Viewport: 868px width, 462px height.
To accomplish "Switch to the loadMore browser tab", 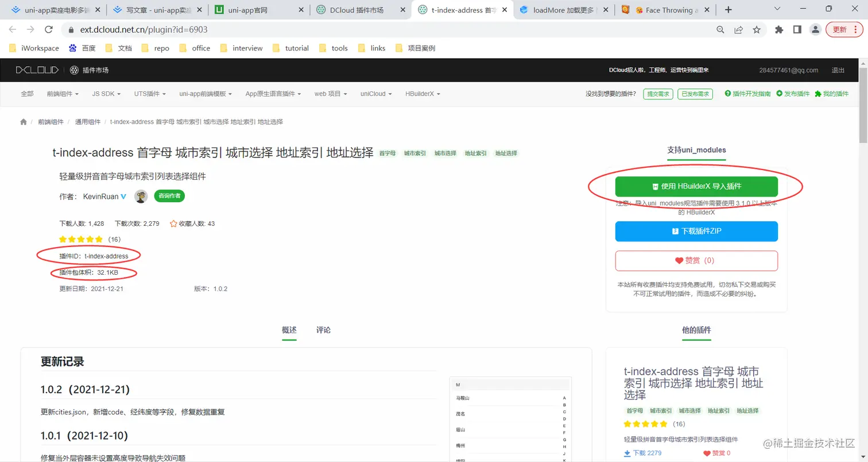I will [563, 10].
